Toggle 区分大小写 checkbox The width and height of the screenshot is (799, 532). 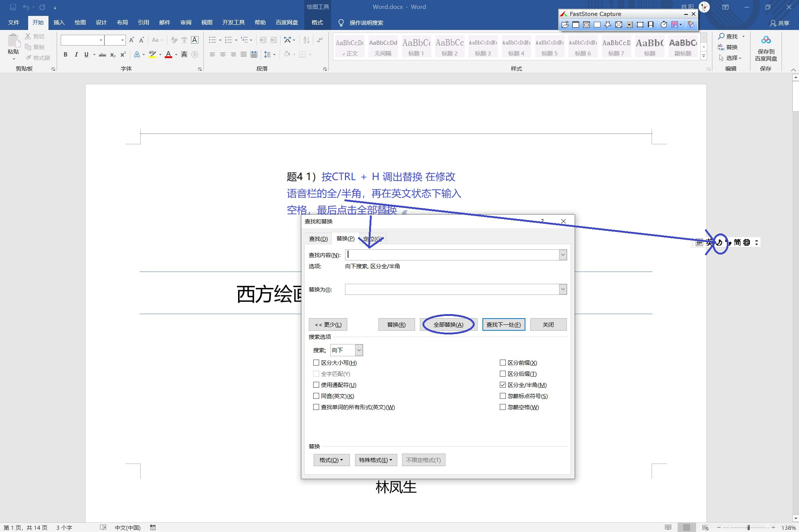315,362
